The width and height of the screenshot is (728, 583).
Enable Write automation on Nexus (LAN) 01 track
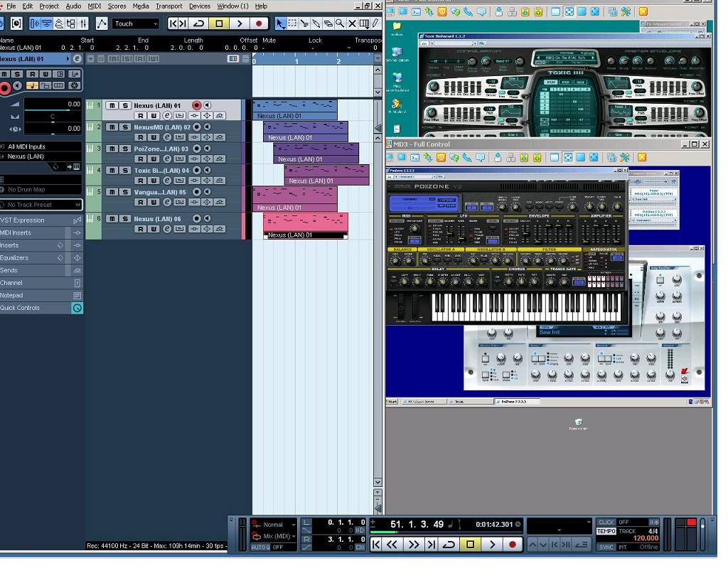pos(154,116)
